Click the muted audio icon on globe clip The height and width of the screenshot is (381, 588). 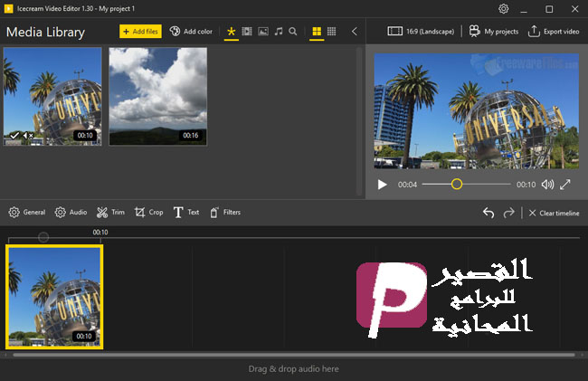(x=28, y=136)
